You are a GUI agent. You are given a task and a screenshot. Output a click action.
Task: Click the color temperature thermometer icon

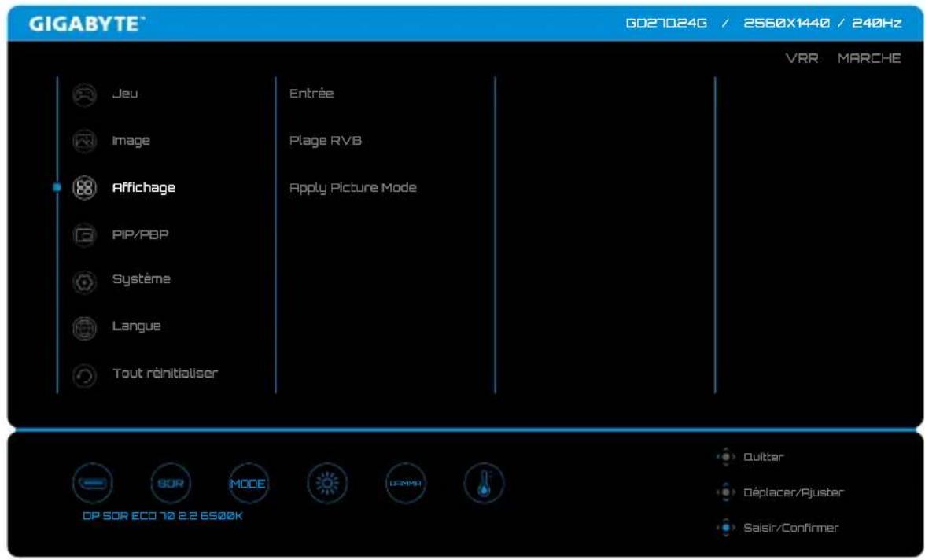pos(484,483)
